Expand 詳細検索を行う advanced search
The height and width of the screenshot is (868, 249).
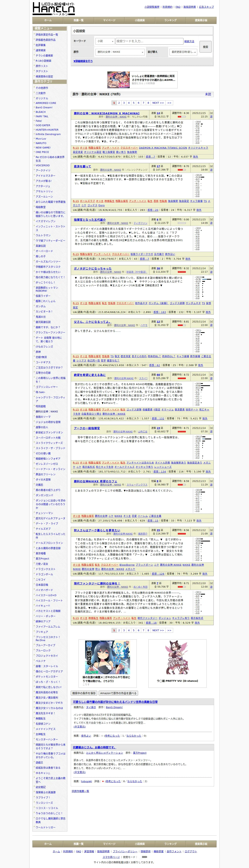pos(83,61)
